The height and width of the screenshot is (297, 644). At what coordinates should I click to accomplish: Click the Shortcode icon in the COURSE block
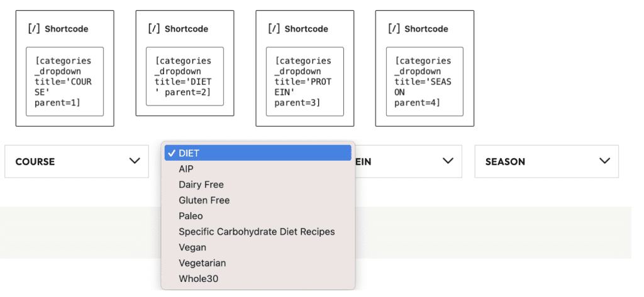(34, 29)
